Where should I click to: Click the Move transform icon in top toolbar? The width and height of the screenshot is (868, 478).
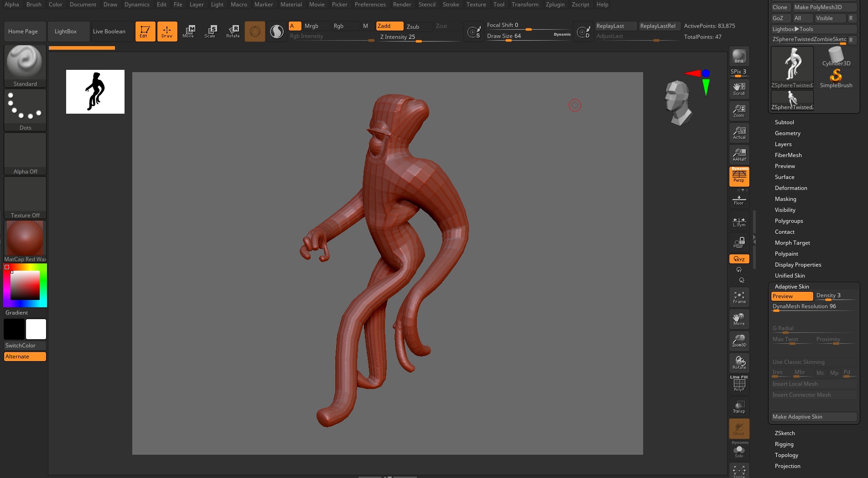tap(188, 31)
